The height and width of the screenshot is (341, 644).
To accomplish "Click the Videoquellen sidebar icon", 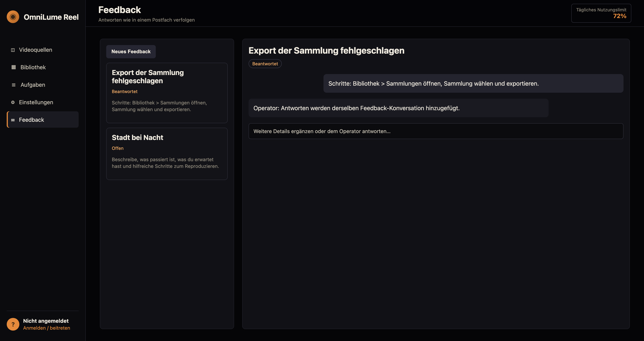I will pos(13,50).
